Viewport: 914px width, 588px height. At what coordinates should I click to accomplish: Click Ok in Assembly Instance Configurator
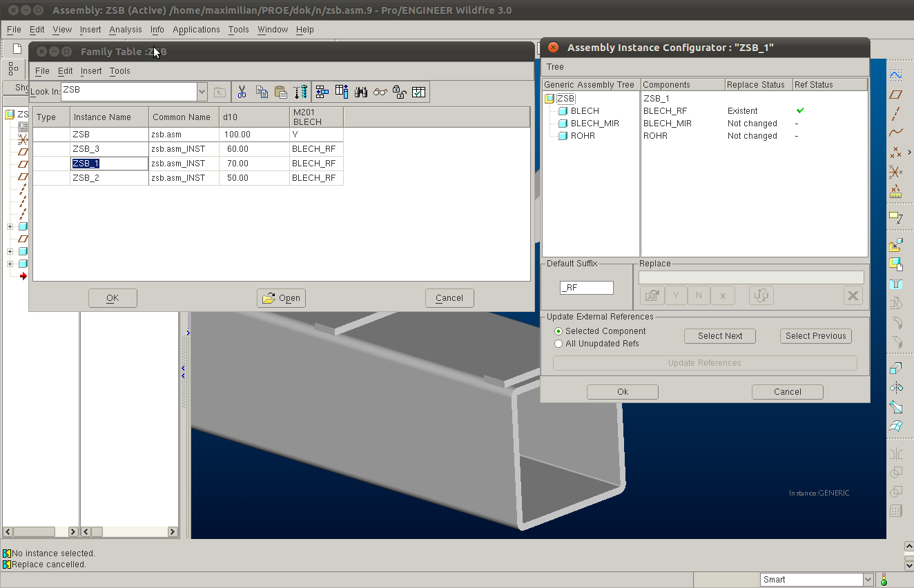coord(623,392)
